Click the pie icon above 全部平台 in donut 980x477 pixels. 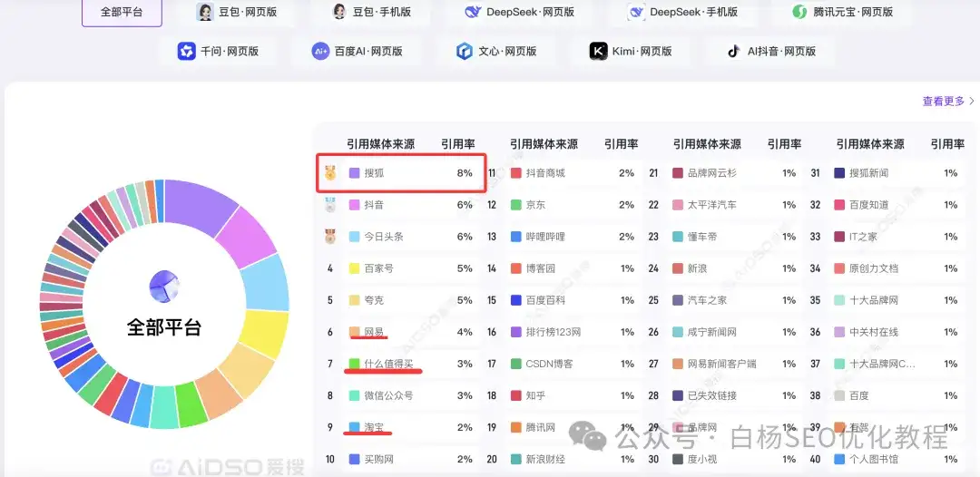164,287
